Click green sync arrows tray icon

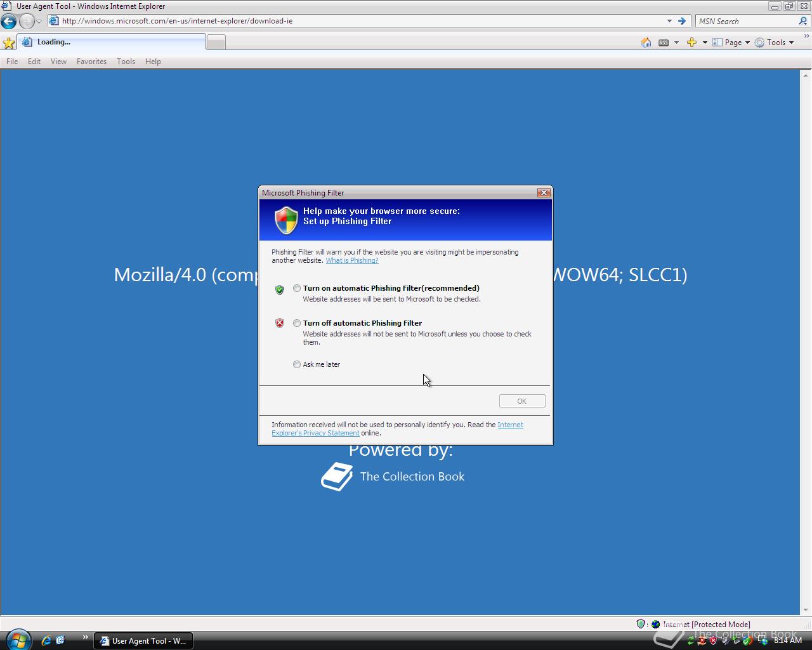click(691, 640)
